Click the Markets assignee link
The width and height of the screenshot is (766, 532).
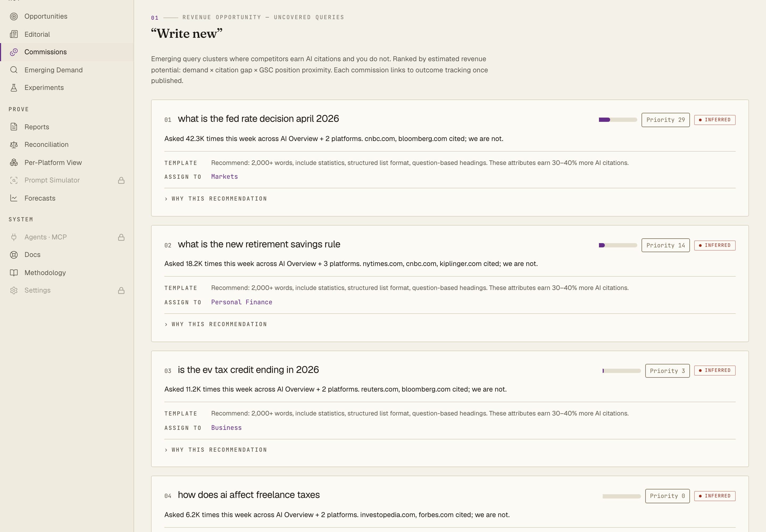point(224,177)
